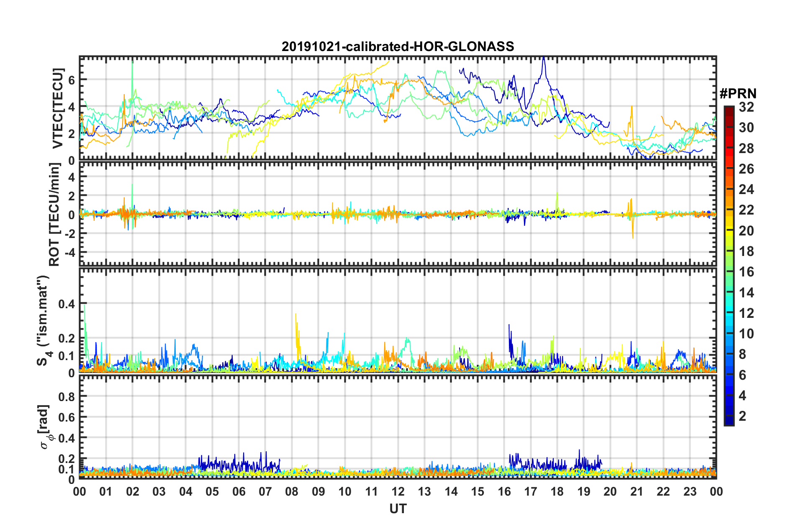796x532 pixels.
Task: Click colorbar tick label 32
Action: coord(746,107)
